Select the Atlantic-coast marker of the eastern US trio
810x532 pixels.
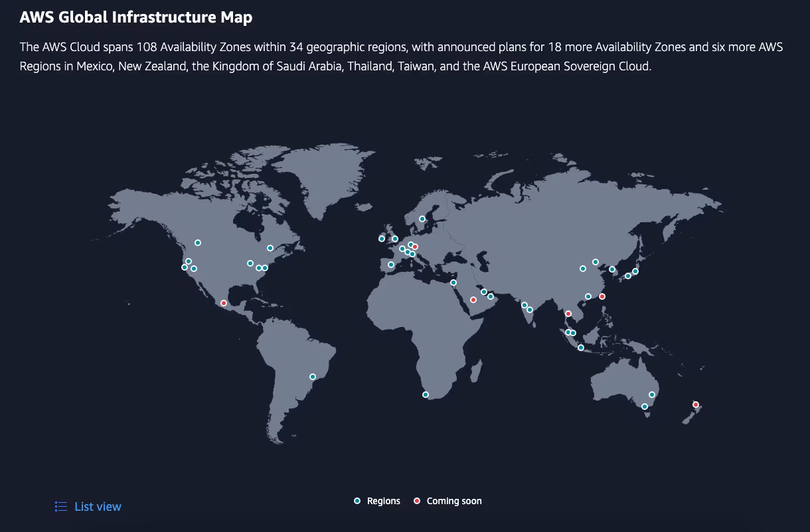tap(265, 268)
